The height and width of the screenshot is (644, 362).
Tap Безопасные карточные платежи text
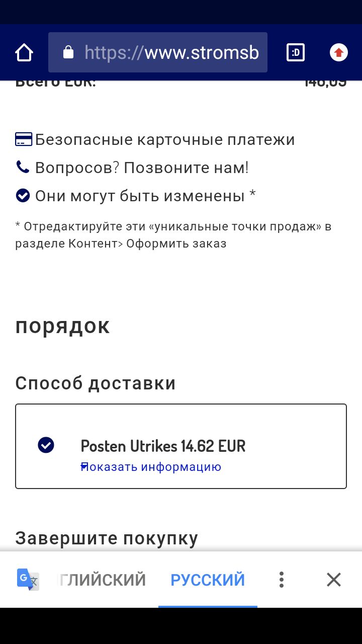click(165, 139)
